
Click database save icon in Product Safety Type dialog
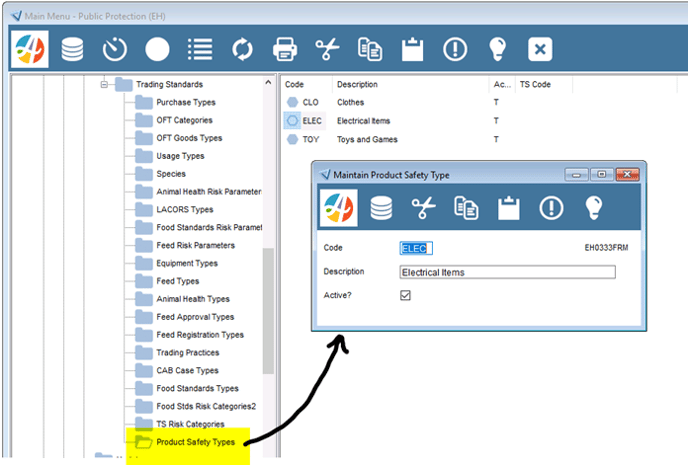click(381, 208)
